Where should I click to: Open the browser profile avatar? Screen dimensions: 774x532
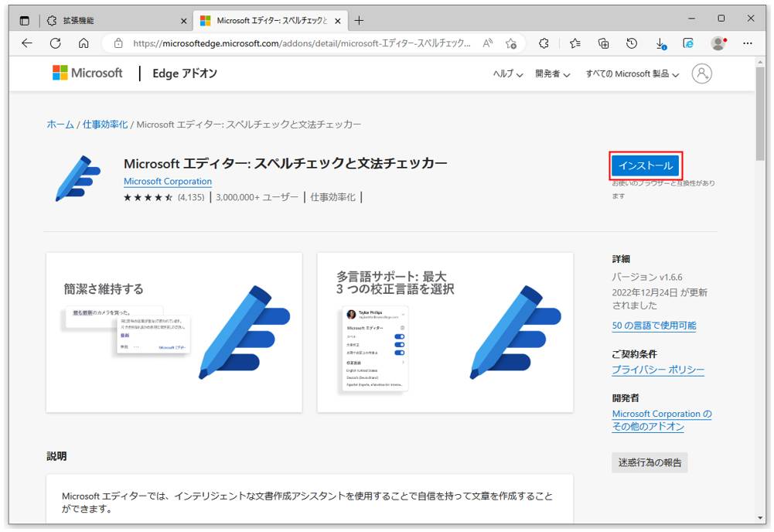(x=719, y=43)
